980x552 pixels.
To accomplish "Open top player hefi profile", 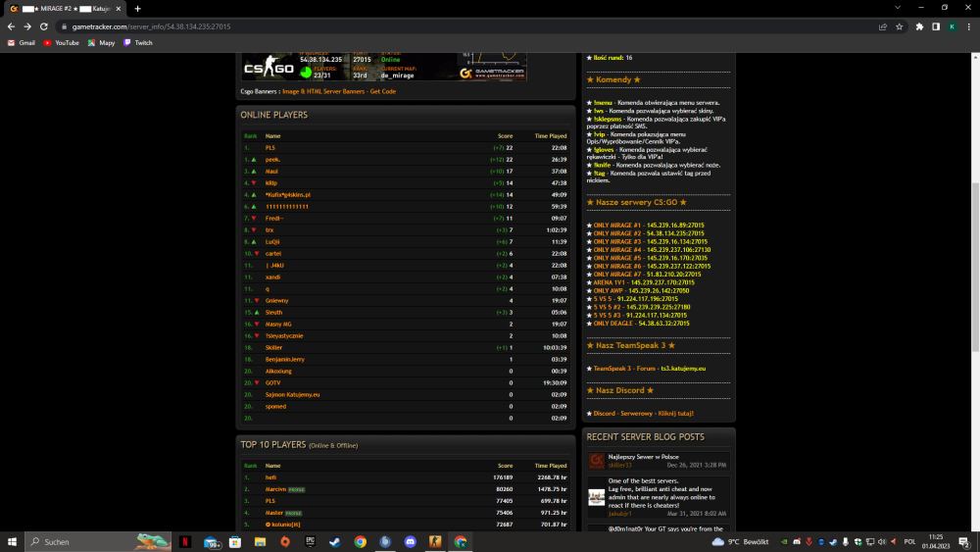I will (x=270, y=477).
